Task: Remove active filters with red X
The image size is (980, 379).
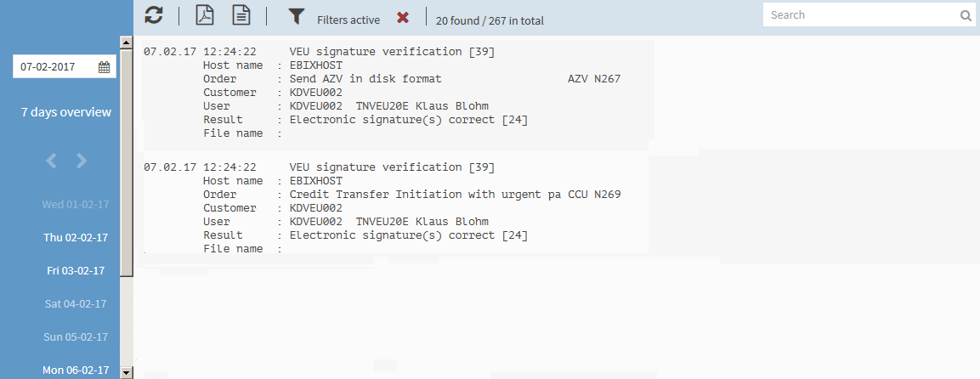Action: 403,18
